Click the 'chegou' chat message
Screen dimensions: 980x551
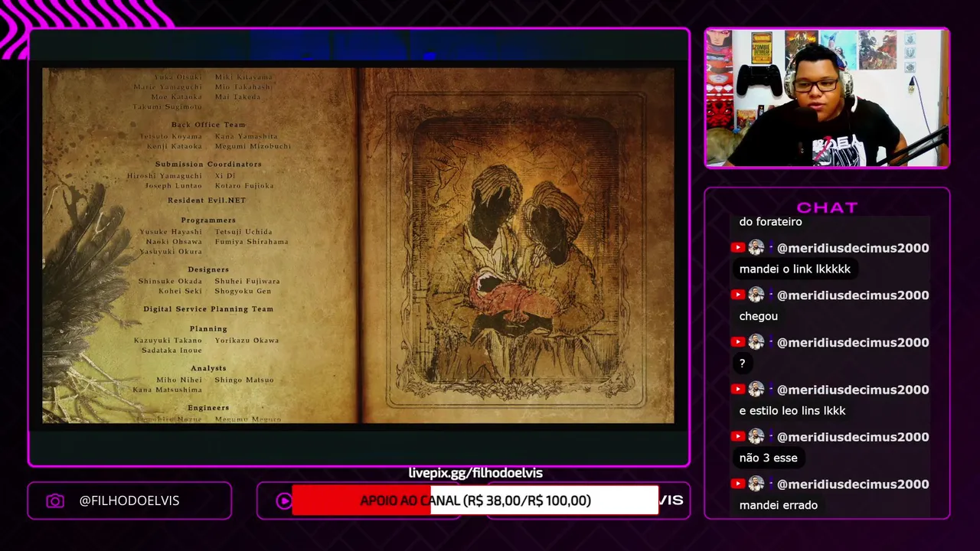coord(759,316)
